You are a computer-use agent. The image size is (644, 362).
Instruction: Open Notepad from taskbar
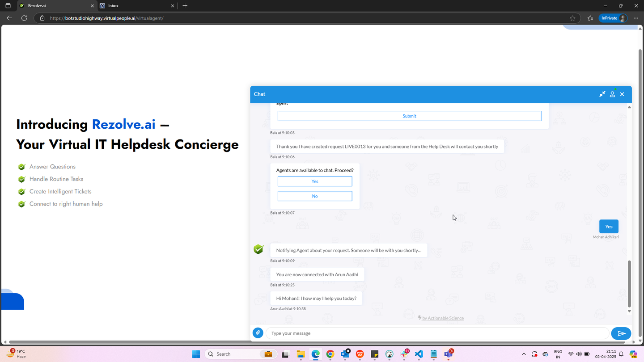point(434,354)
